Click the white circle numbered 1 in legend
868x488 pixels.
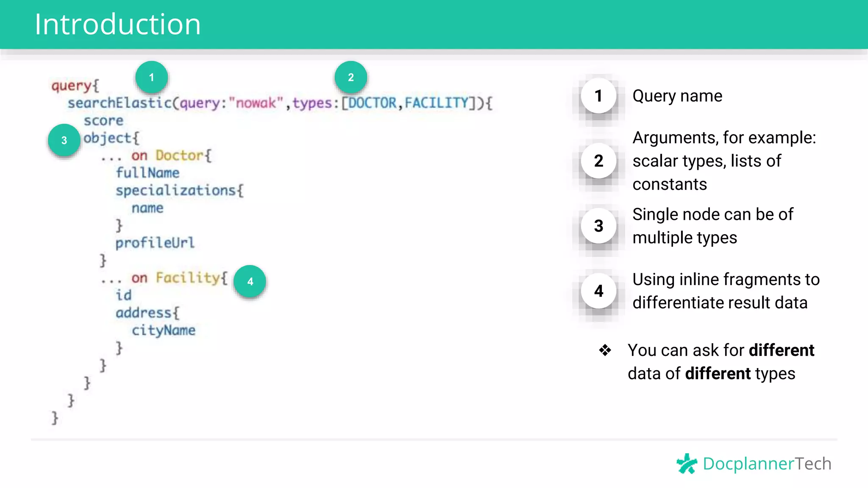(x=598, y=96)
